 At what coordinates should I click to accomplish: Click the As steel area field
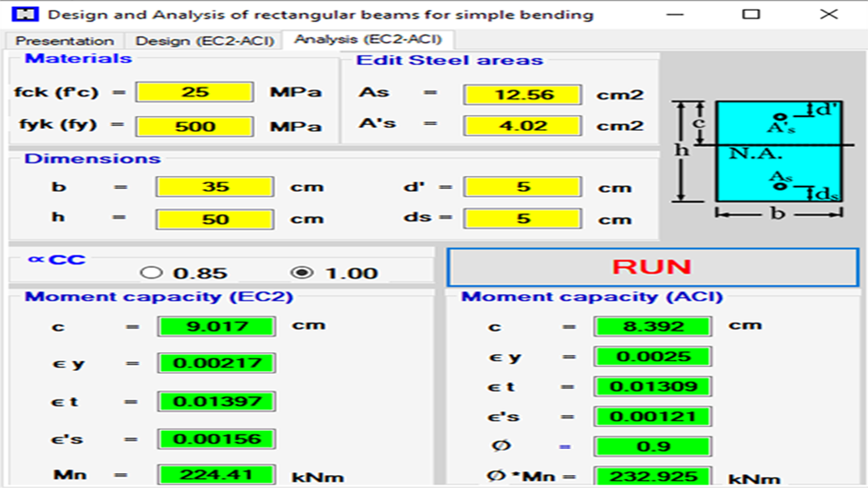tap(522, 94)
